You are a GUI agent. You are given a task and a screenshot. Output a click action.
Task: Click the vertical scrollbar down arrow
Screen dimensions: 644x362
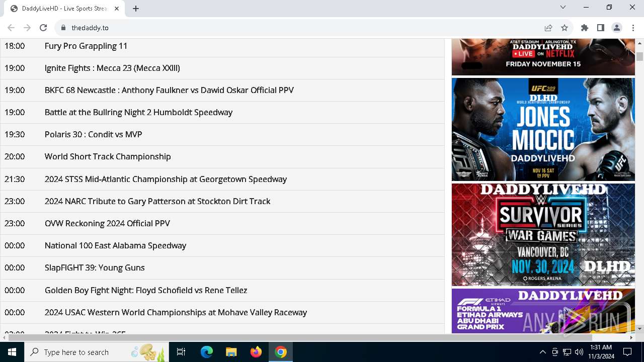[639, 328]
